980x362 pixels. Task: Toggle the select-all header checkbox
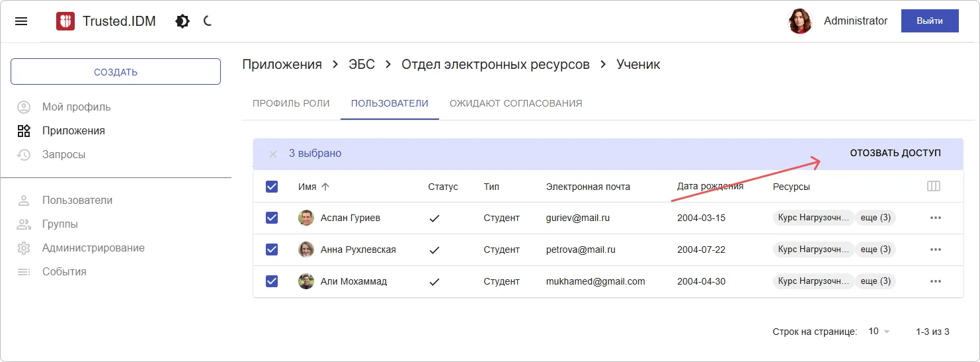[272, 187]
